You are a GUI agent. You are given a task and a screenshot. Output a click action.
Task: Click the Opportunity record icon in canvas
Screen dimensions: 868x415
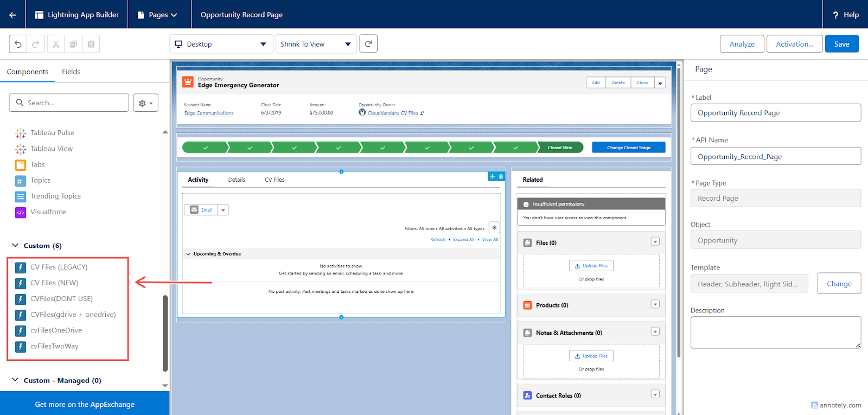(188, 82)
